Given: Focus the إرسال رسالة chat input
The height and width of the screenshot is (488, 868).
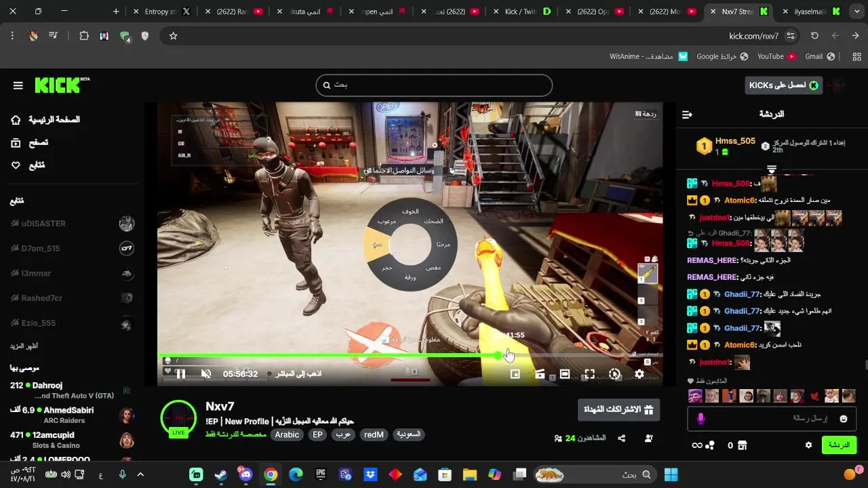Looking at the screenshot, I should click(771, 419).
